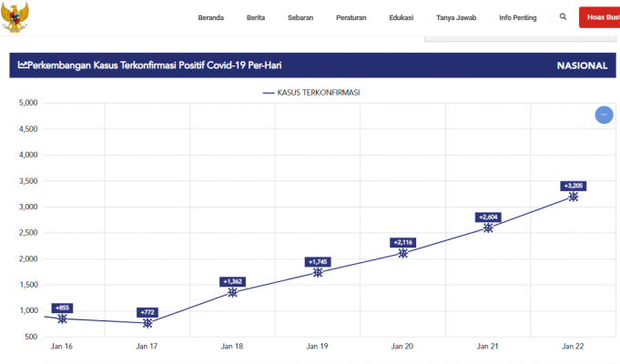The width and height of the screenshot is (620, 364).
Task: Open the Berita menu item
Action: 256,17
